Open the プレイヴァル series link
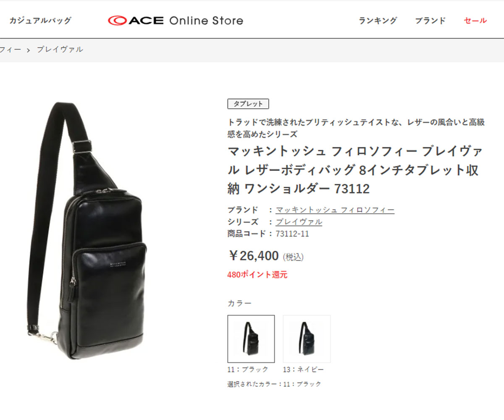This screenshot has height=420, width=504. (x=299, y=222)
